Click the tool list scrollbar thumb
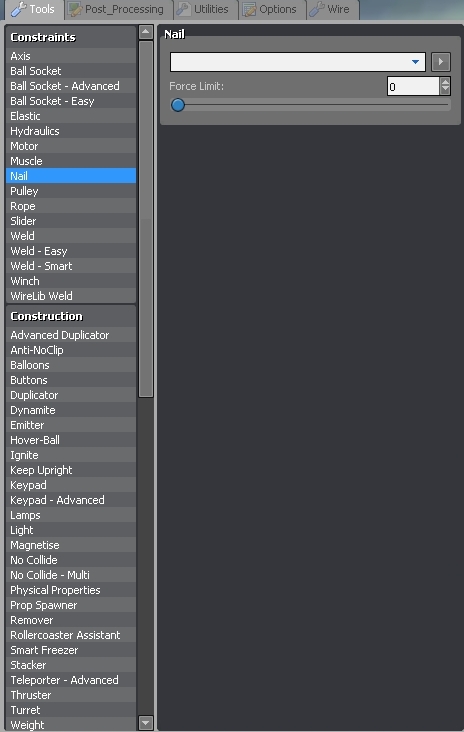This screenshot has width=464, height=732. [x=146, y=219]
